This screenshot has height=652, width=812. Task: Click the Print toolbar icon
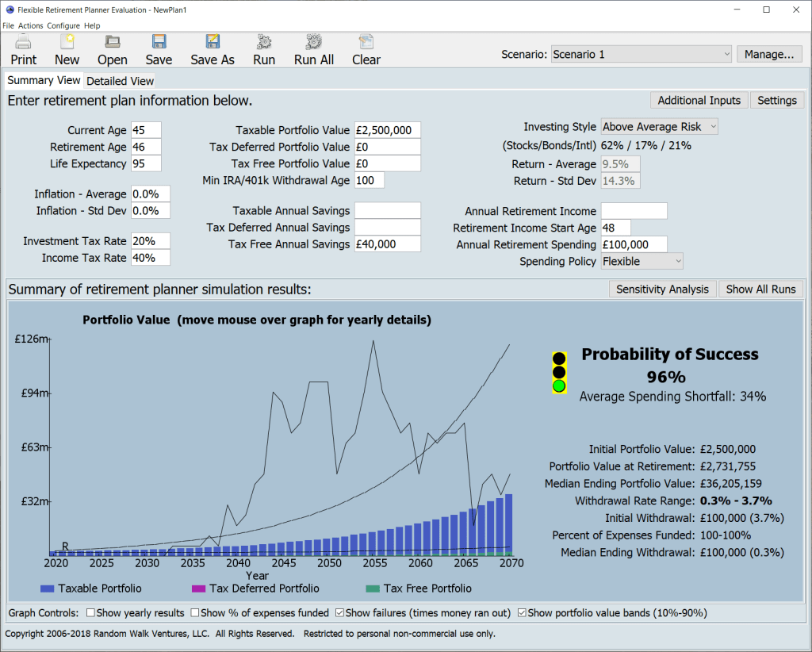(x=24, y=43)
